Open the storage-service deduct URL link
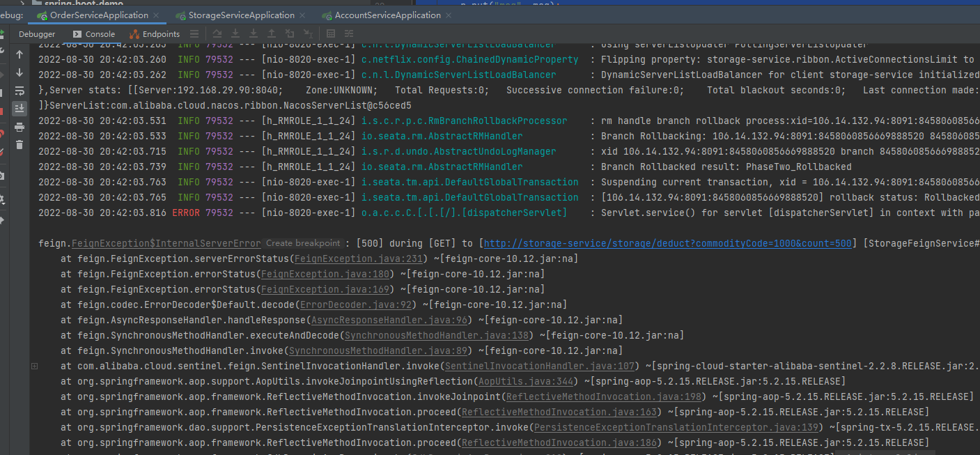This screenshot has height=455, width=980. click(668, 243)
